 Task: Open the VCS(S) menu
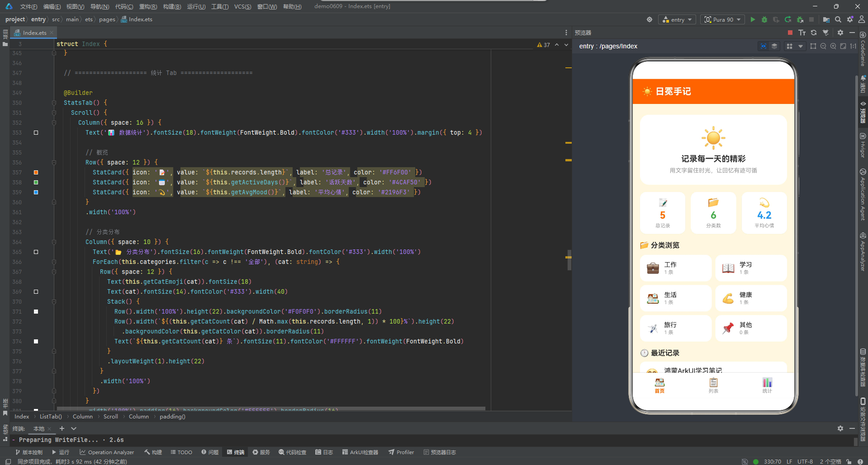tap(242, 6)
